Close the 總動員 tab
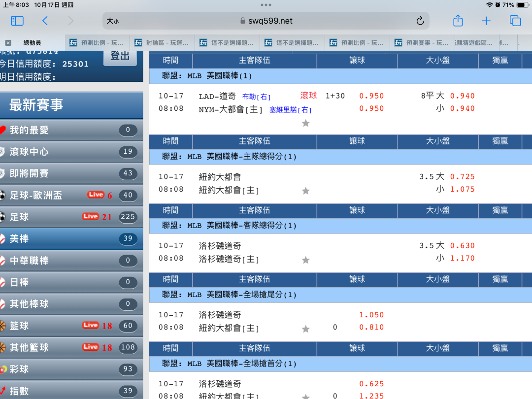Image resolution: width=532 pixels, height=399 pixels. (x=8, y=43)
